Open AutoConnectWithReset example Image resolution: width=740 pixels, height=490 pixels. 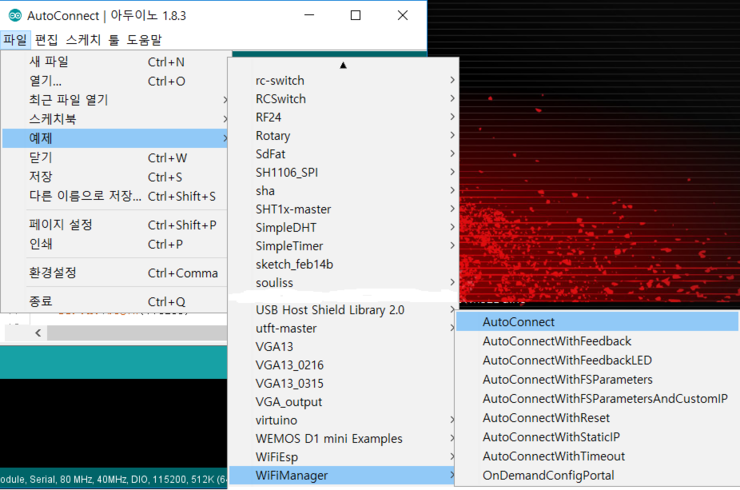click(597, 418)
